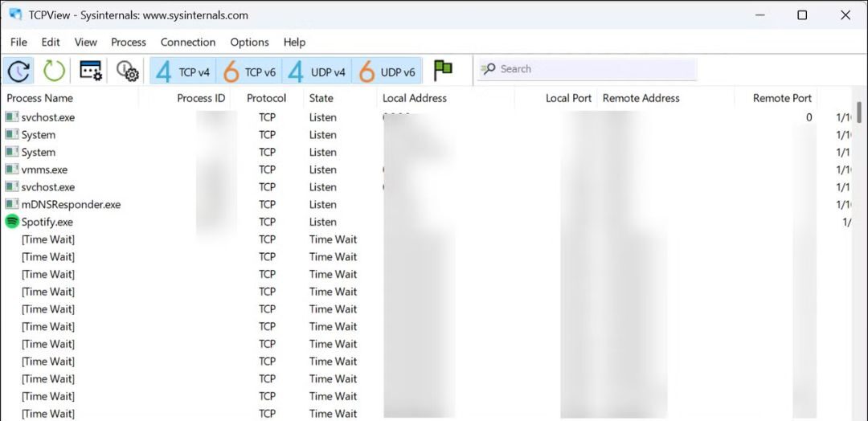Select the mDNSResponder.exe row
Viewport: 868px width, 421px height.
click(426, 205)
